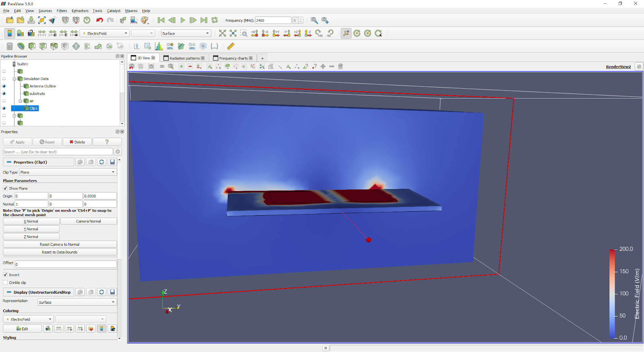Uncheck the Show Plane checkbox
The image size is (644, 352).
tap(5, 188)
